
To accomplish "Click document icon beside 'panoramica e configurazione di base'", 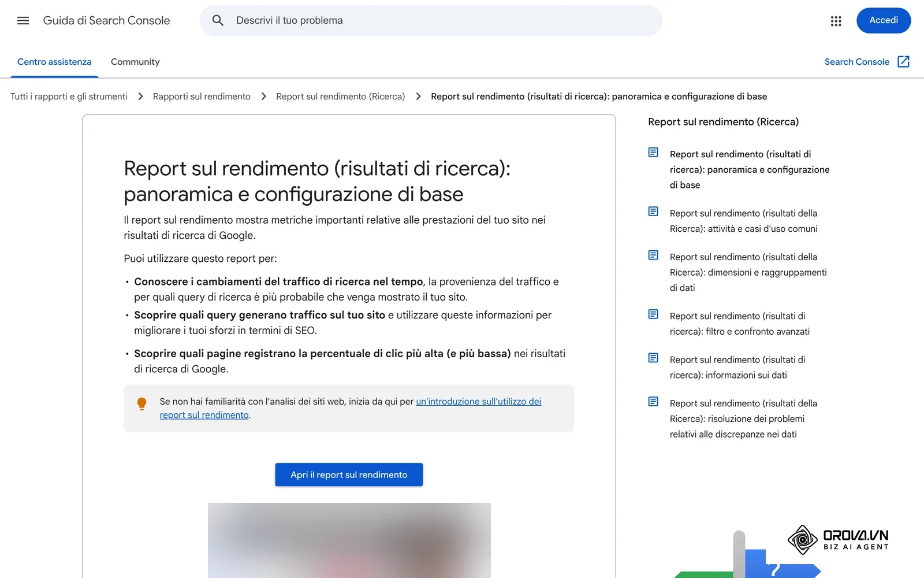I will tap(653, 153).
